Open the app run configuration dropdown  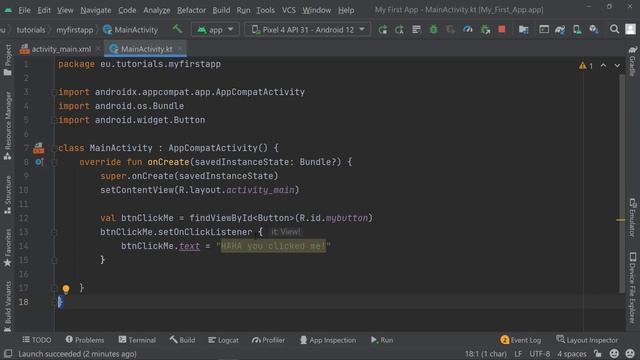(215, 29)
